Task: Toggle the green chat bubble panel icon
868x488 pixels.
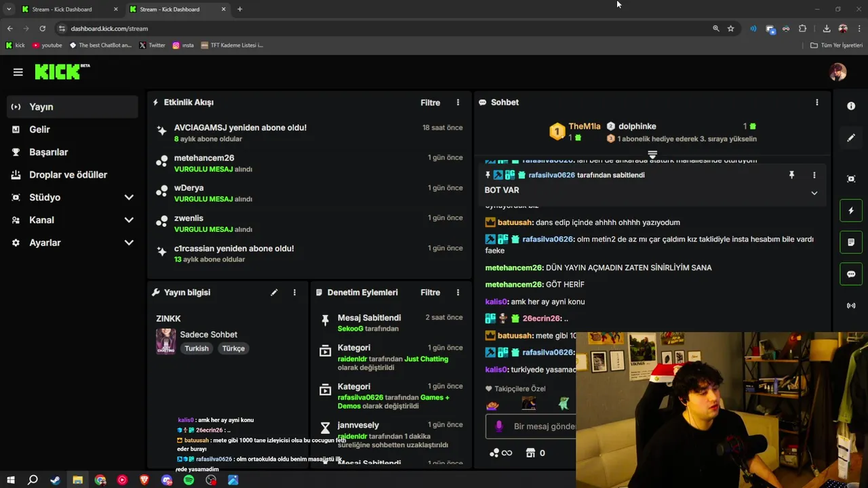Action: coord(851,274)
